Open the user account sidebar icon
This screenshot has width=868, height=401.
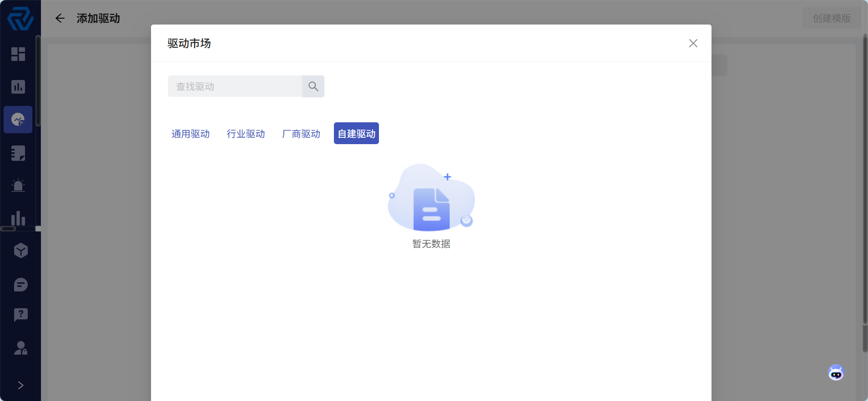(x=21, y=348)
